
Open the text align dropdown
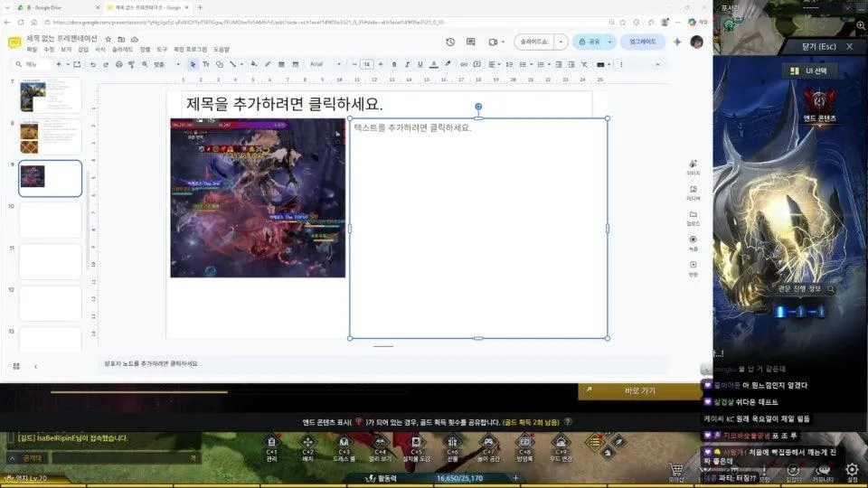click(x=494, y=65)
